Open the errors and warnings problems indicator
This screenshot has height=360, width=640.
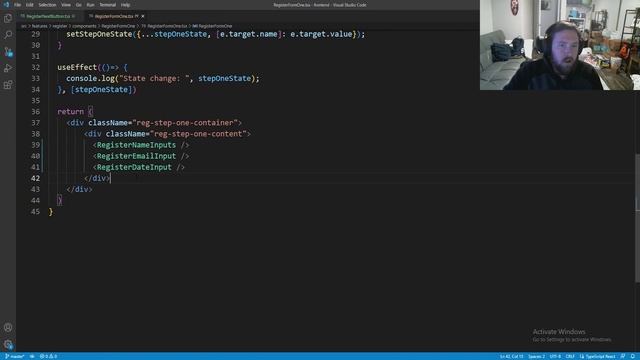48,356
